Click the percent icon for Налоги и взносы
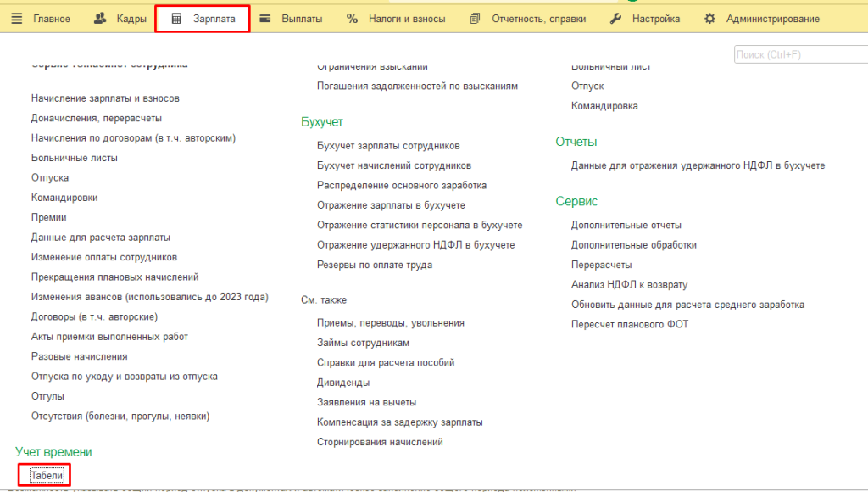 (352, 19)
